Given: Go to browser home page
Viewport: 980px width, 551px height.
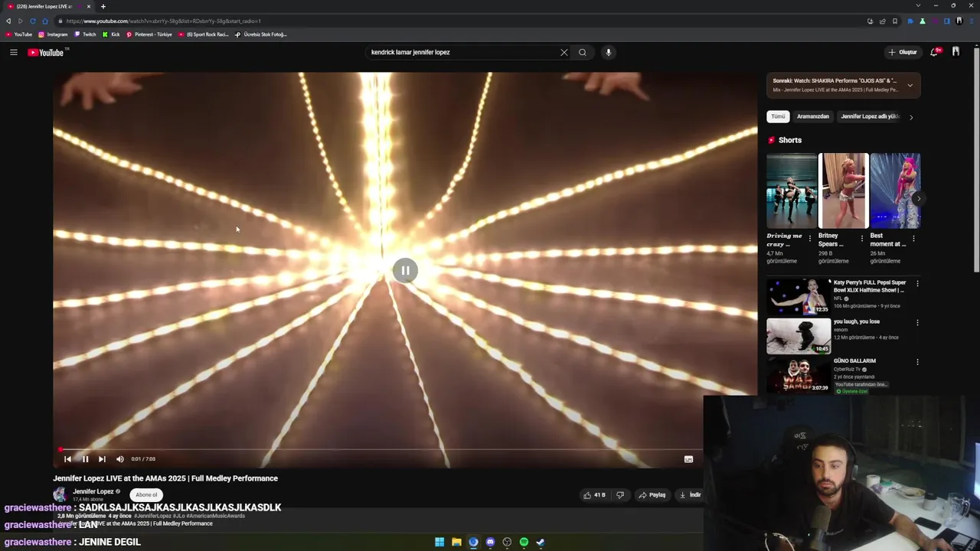Looking at the screenshot, I should click(45, 21).
